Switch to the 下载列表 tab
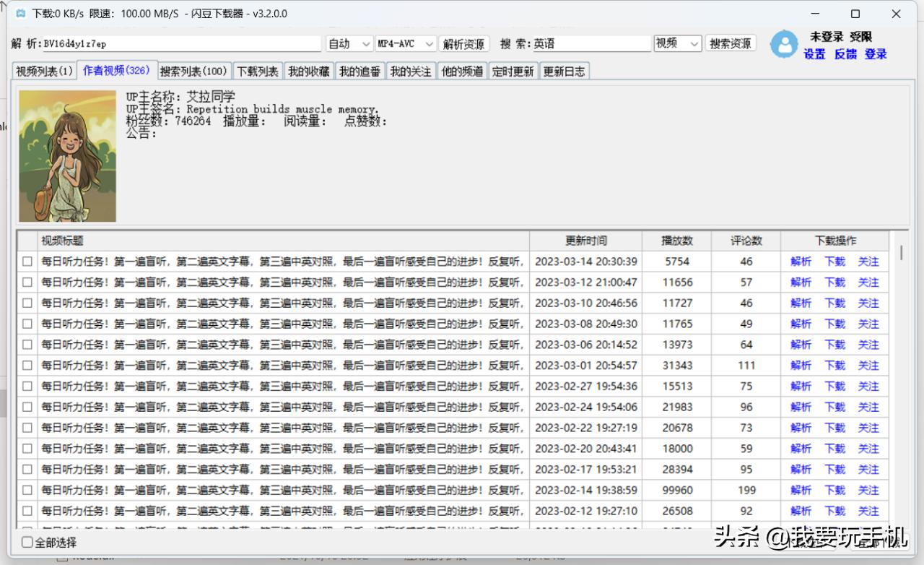 click(x=257, y=70)
